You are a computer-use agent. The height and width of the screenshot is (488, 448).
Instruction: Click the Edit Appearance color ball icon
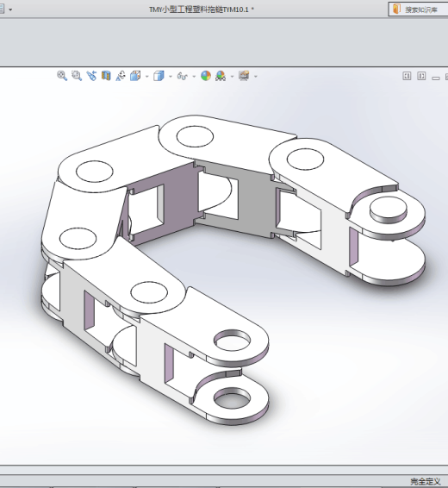pyautogui.click(x=206, y=76)
